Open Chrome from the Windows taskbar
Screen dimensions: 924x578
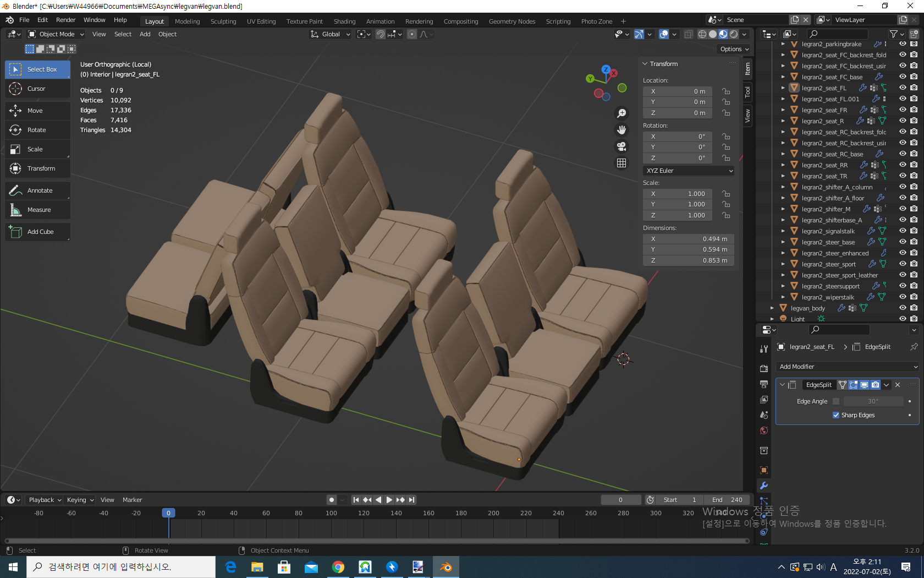pyautogui.click(x=338, y=567)
